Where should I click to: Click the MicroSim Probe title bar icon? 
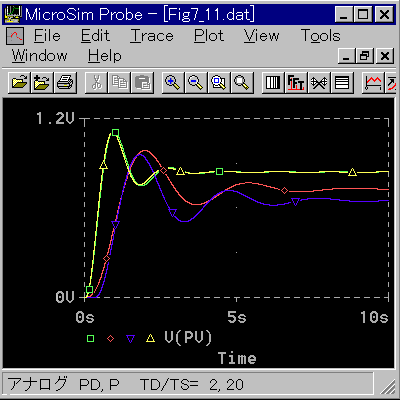12,14
